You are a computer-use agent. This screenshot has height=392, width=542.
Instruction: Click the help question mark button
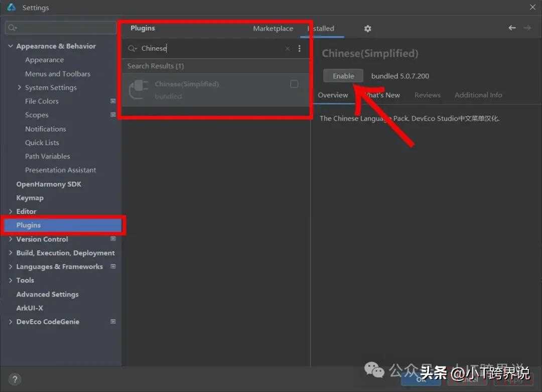tap(15, 379)
